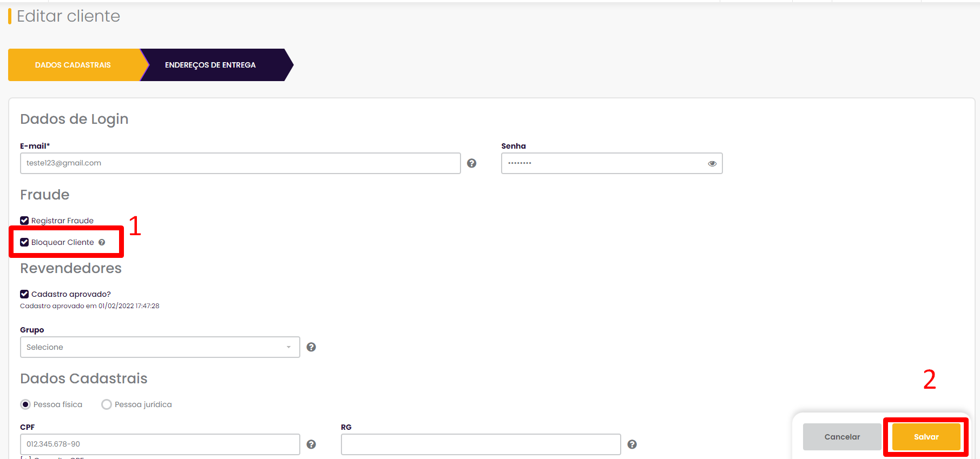
Task: Uncheck the Registrar Fraude checkbox
Action: pyautogui.click(x=24, y=221)
